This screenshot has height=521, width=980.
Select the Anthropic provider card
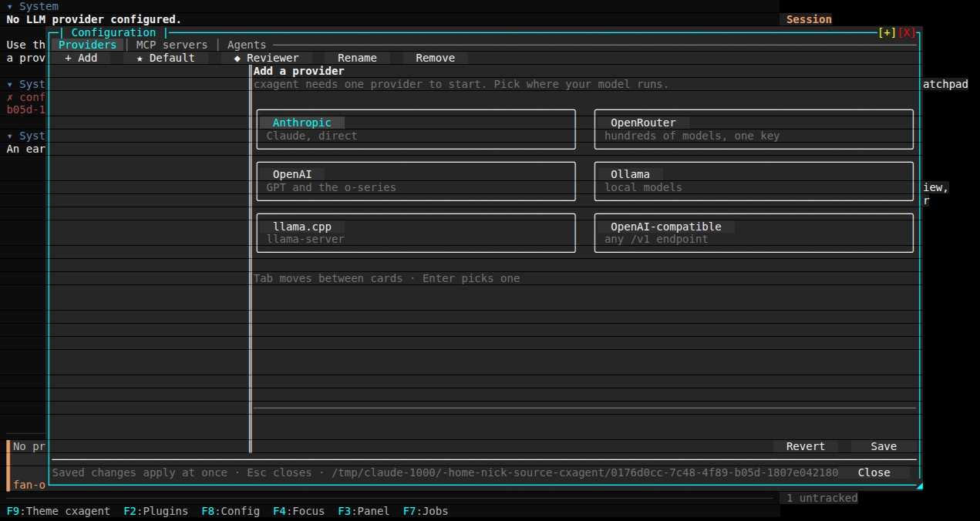416,129
